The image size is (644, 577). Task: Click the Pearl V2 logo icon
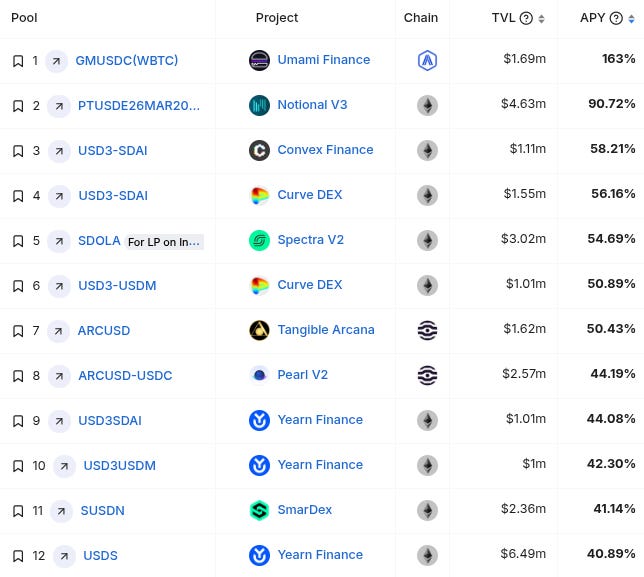[260, 375]
